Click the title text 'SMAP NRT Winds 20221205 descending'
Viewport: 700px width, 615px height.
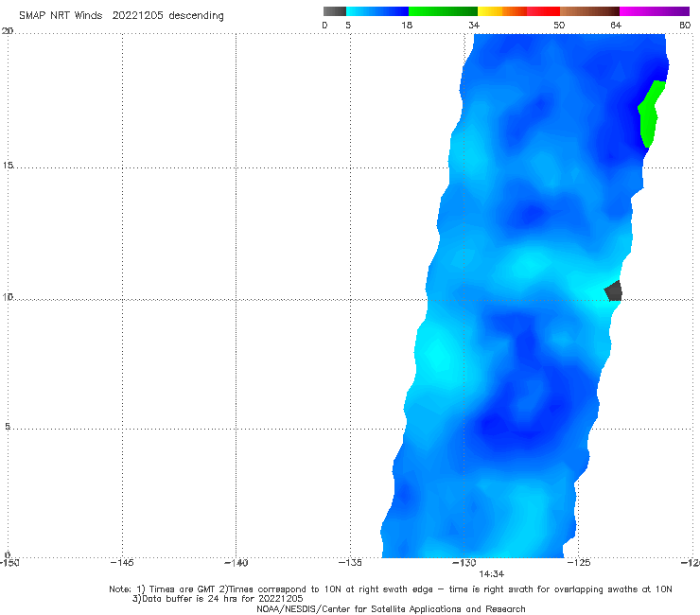pyautogui.click(x=121, y=16)
